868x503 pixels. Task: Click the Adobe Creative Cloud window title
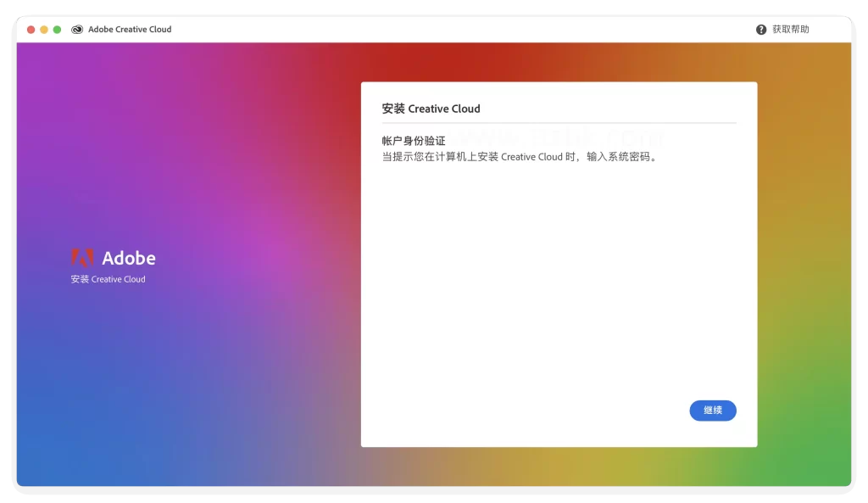coord(130,30)
